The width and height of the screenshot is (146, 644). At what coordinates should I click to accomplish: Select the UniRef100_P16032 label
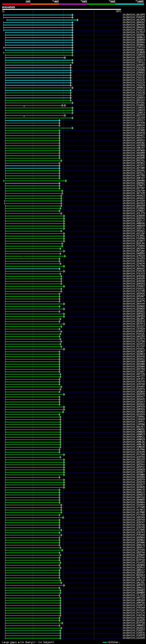[134, 289]
